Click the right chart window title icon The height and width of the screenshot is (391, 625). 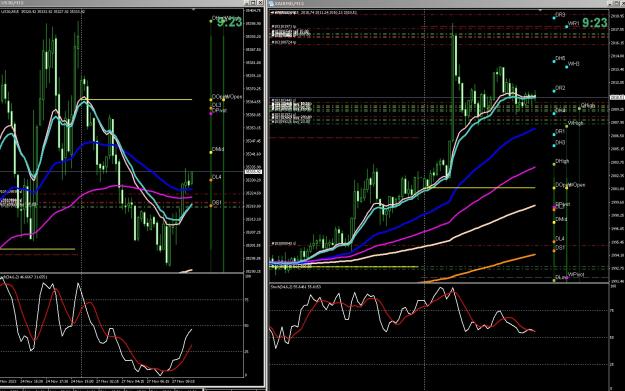[x=271, y=3]
